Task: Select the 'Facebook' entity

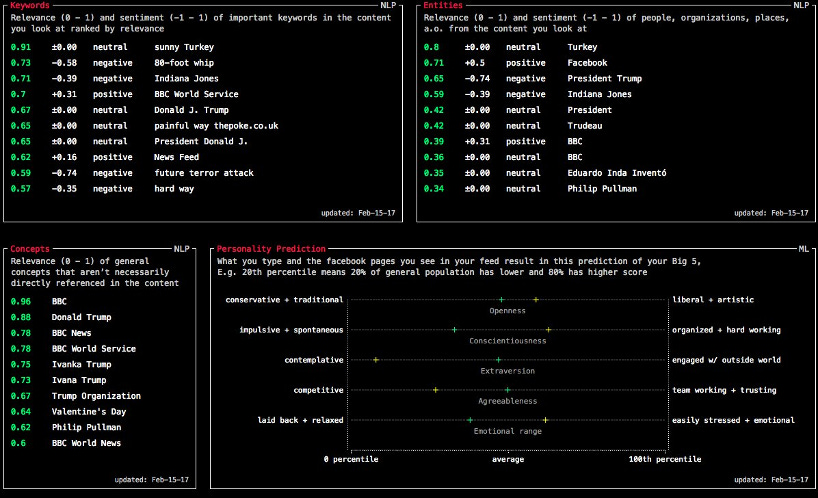Action: 587,63
